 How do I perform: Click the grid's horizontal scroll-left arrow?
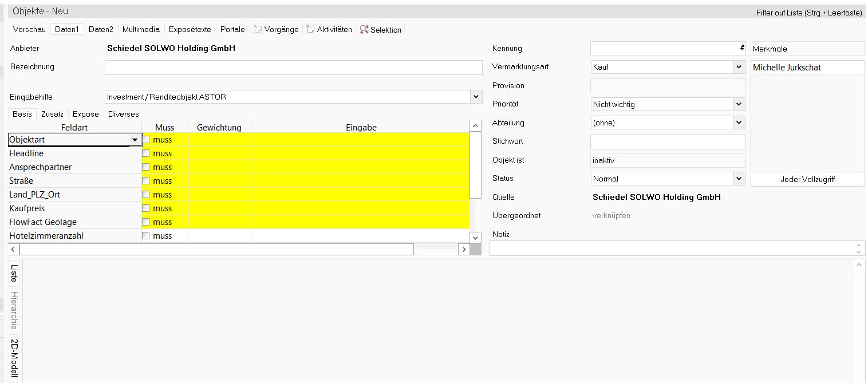[x=14, y=249]
